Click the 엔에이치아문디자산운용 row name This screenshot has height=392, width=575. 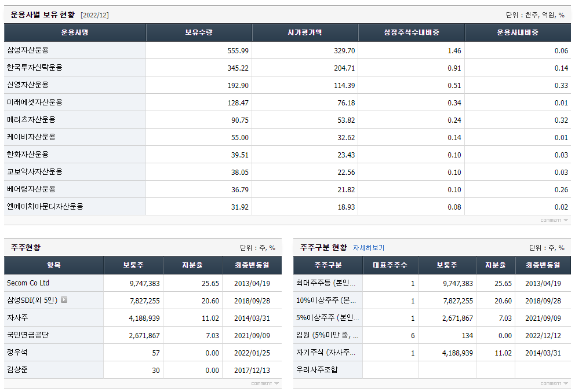[45, 207]
